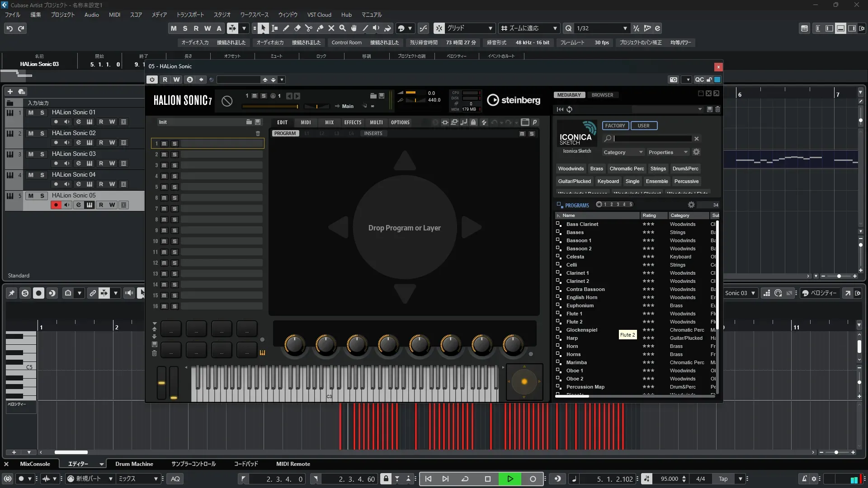Activate the Cycle loop button
The width and height of the screenshot is (868, 488).
465,479
